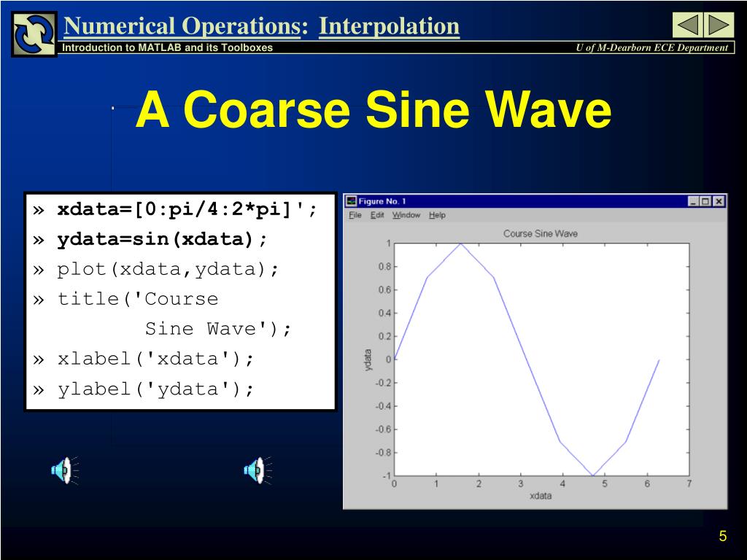
Task: Maximize the Figure No. 1 window
Action: [x=705, y=201]
